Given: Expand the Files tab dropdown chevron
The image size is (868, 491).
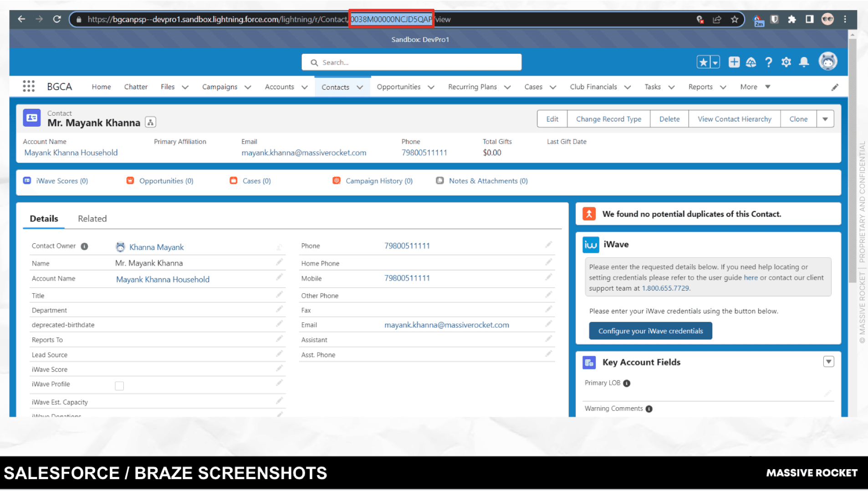Looking at the screenshot, I should (x=185, y=87).
